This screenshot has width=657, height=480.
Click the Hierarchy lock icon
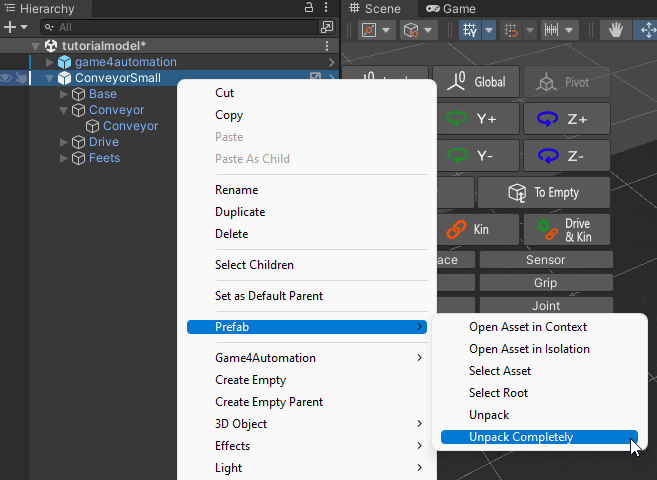(x=309, y=8)
